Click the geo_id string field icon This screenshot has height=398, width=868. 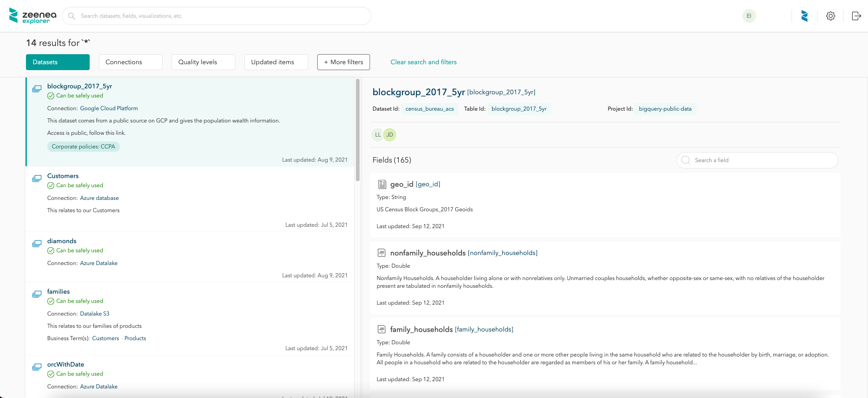pyautogui.click(x=382, y=184)
